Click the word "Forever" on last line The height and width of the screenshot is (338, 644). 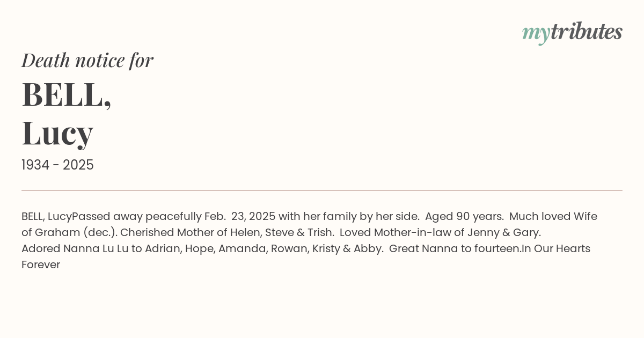click(41, 265)
